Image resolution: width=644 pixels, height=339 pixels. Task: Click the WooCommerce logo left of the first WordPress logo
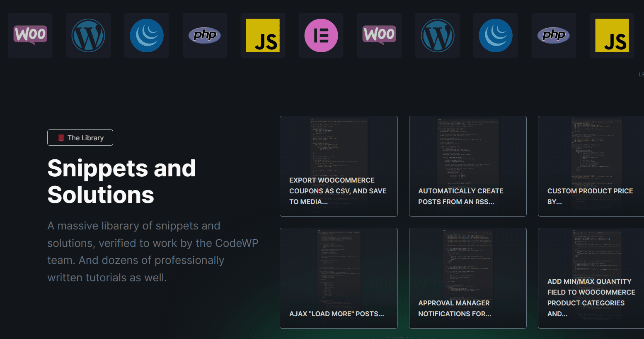tap(30, 35)
